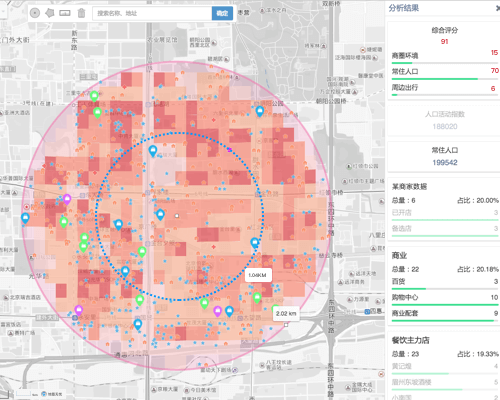
Task: Click purple marker next to 大望路 blue marker
Action: tap(217, 312)
